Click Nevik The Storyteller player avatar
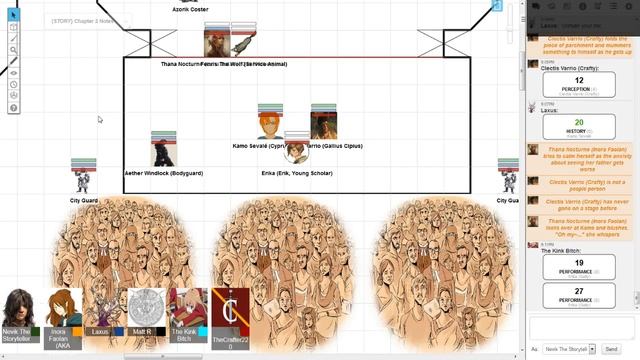Screen dimensions: 640x360 tap(18, 307)
